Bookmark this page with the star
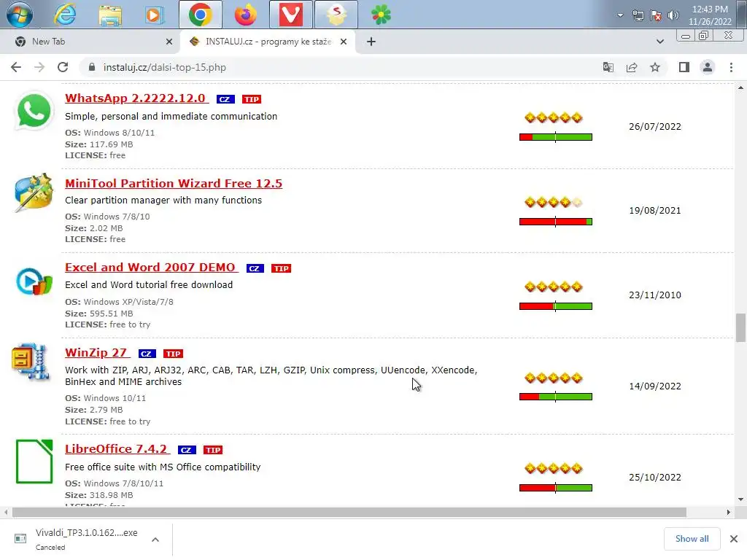Image resolution: width=747 pixels, height=560 pixels. (x=655, y=67)
